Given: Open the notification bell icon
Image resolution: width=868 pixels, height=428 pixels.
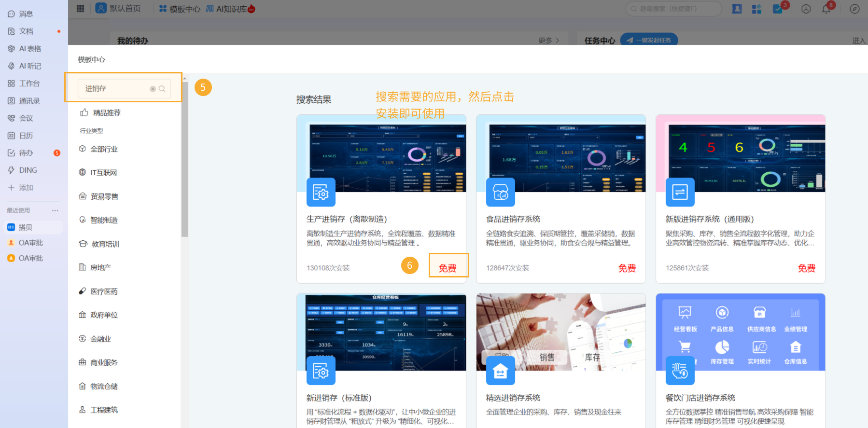Looking at the screenshot, I should 826,9.
